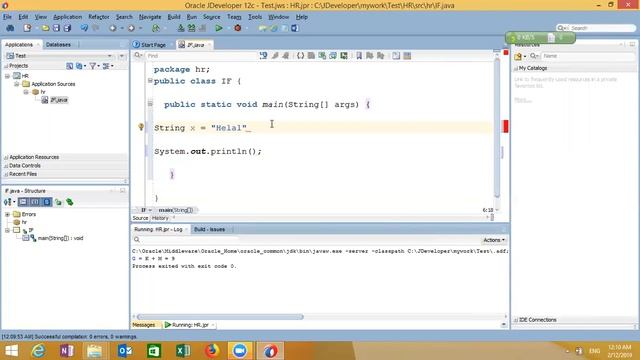Click the first editor toolbar icon after Find
Image resolution: width=640 pixels, height=360 pixels.
click(x=263, y=56)
